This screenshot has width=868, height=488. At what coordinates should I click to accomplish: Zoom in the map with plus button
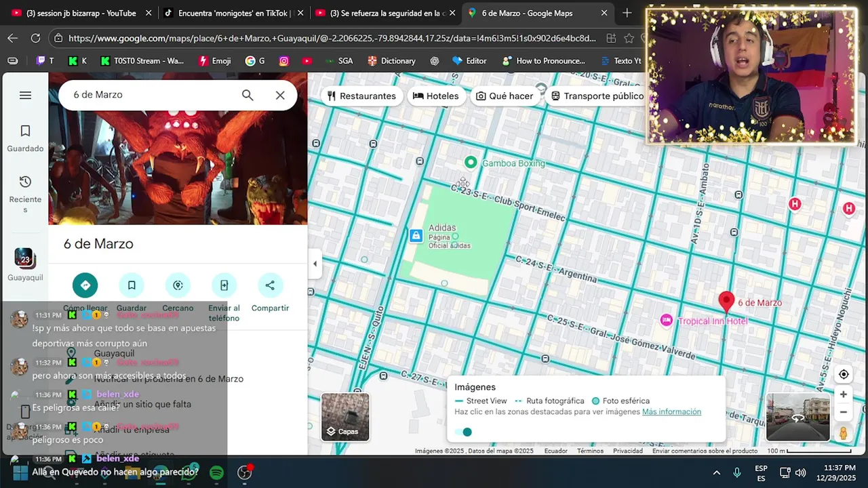point(844,394)
